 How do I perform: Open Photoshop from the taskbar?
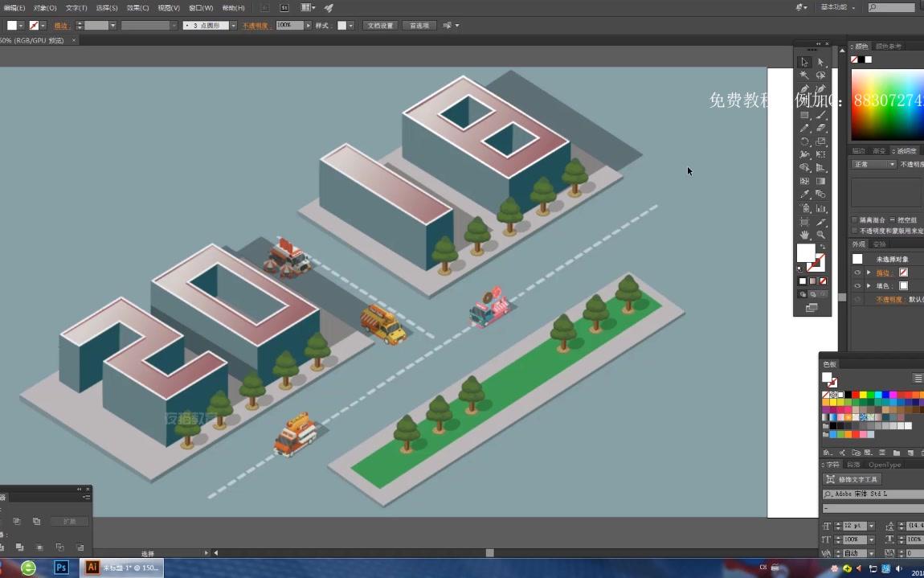[x=61, y=568]
